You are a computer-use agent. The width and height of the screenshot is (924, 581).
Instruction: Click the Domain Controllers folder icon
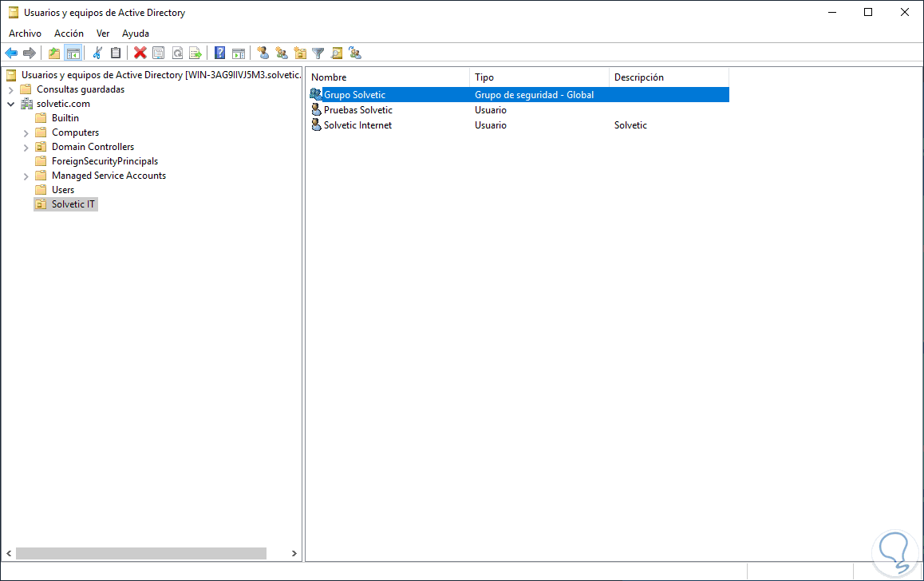click(41, 147)
